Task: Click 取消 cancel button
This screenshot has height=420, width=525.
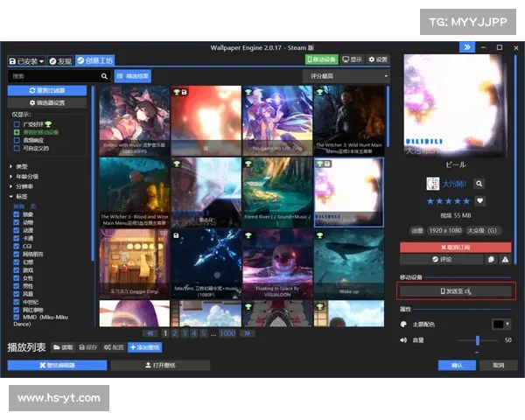Action: tap(498, 365)
